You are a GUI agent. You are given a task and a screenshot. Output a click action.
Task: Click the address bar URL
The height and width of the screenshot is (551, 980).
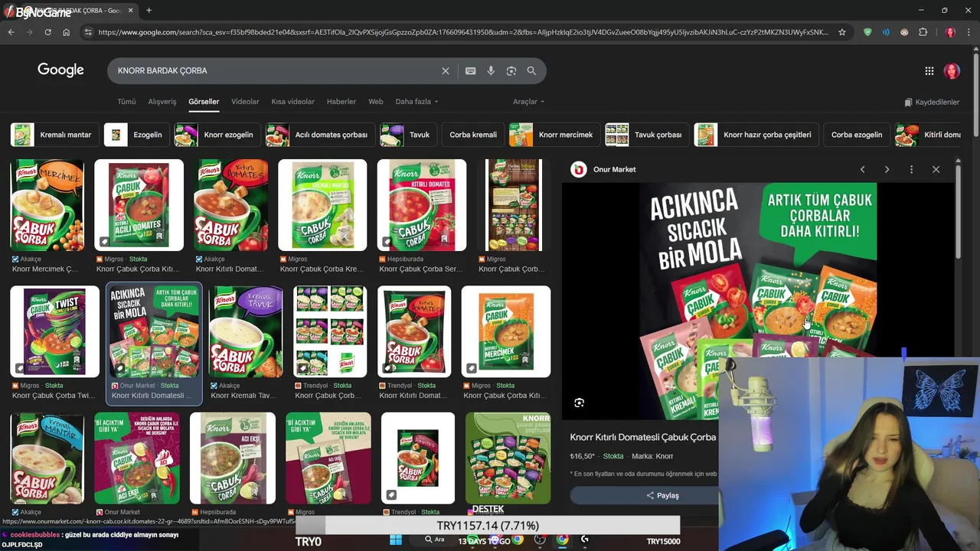point(463,32)
